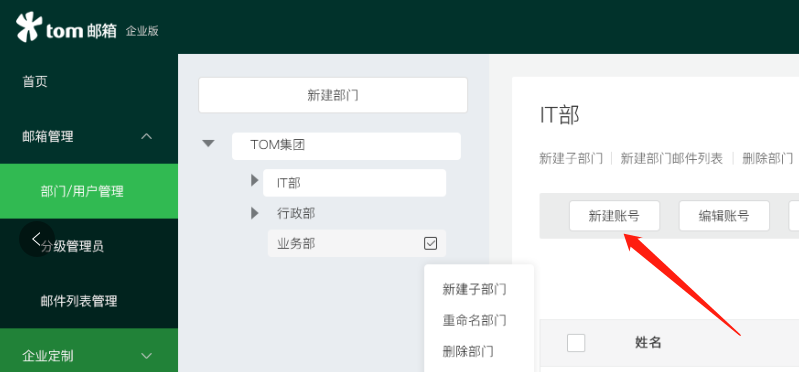
Task: Choose 重命名部门 in the context menu
Action: [474, 321]
